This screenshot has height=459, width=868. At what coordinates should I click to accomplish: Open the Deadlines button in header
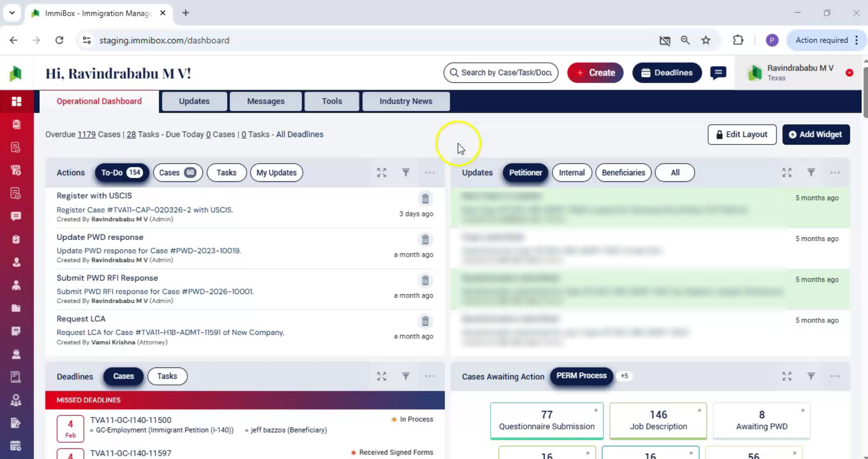click(x=667, y=73)
